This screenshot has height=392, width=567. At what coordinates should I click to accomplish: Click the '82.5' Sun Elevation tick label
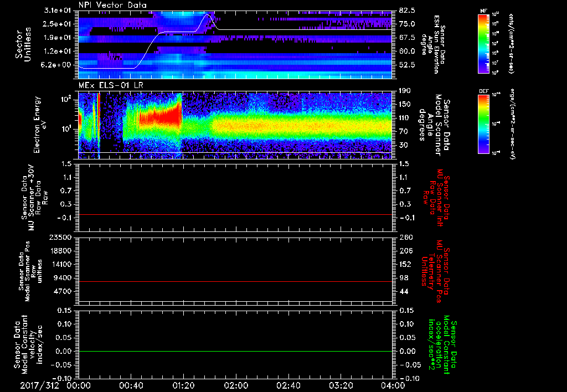pyautogui.click(x=407, y=11)
